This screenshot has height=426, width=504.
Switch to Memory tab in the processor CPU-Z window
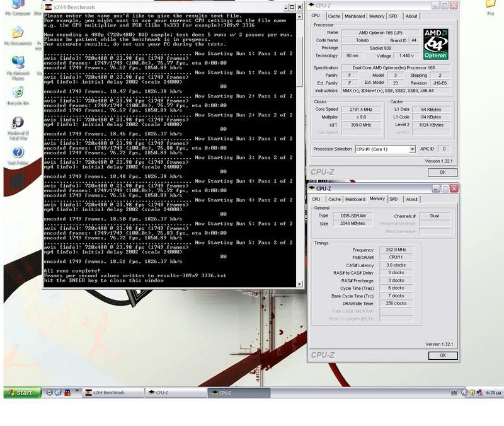[x=377, y=16]
